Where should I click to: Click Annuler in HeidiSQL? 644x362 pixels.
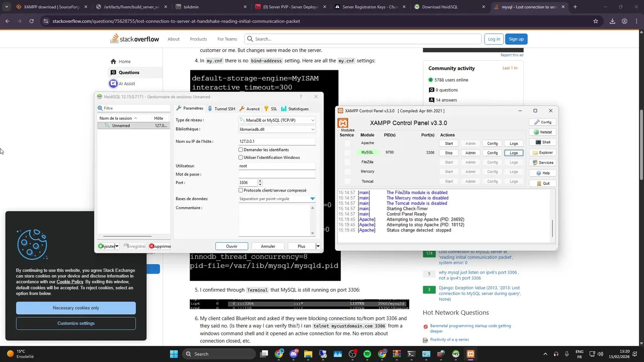[x=268, y=246]
